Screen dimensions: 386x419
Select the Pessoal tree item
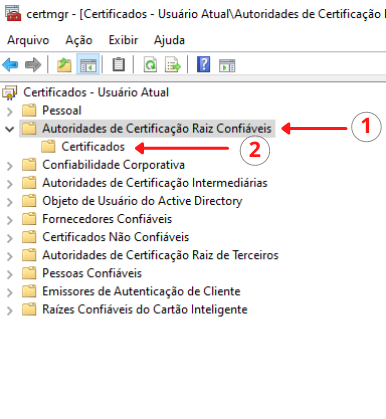coord(62,110)
